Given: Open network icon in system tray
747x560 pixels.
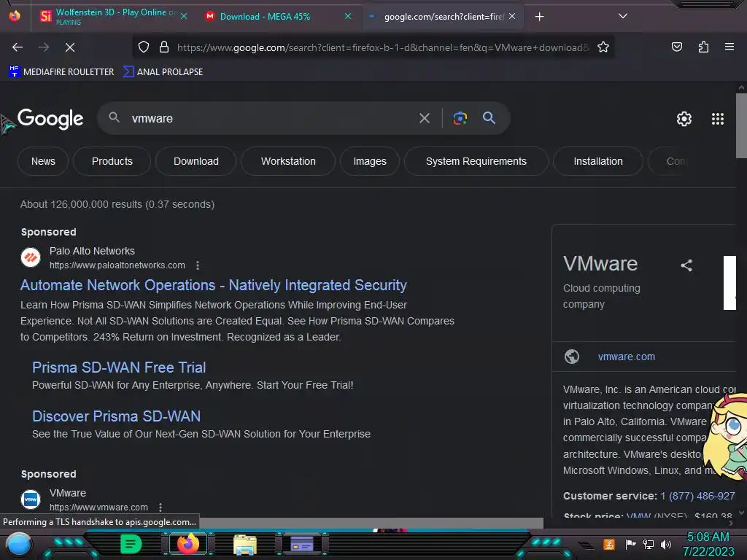Looking at the screenshot, I should (x=648, y=544).
